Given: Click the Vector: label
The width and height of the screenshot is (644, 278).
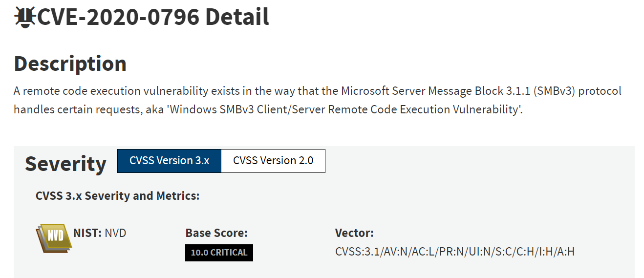Looking at the screenshot, I should [x=354, y=233].
